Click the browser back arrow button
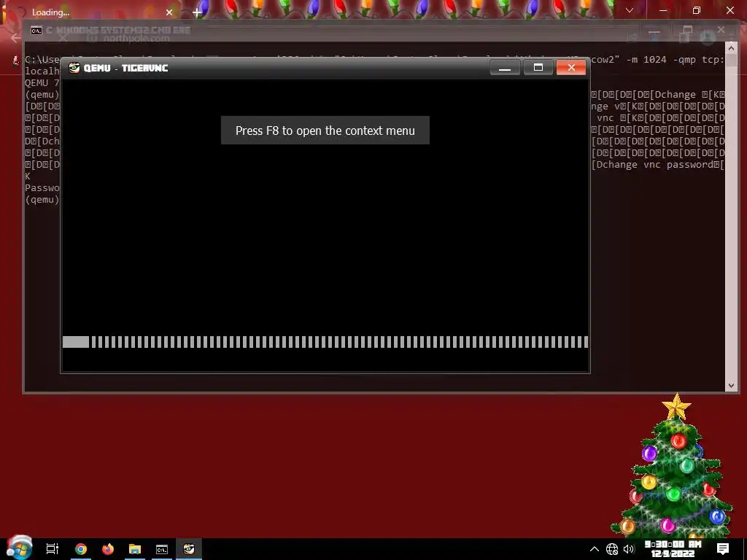This screenshot has height=560, width=747. point(15,38)
